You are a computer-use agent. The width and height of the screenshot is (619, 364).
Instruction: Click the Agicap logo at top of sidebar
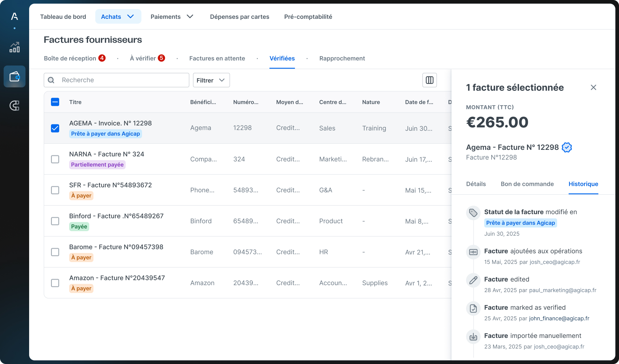click(14, 17)
